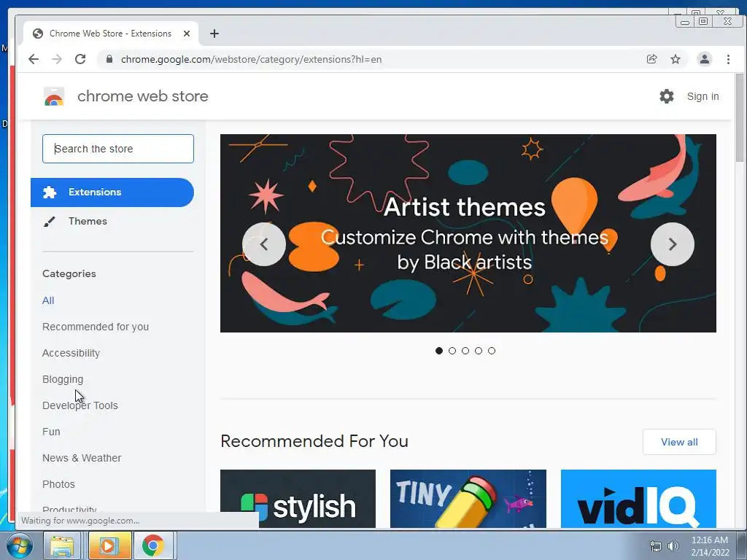
Task: Click Chrome icon in taskbar
Action: 153,545
